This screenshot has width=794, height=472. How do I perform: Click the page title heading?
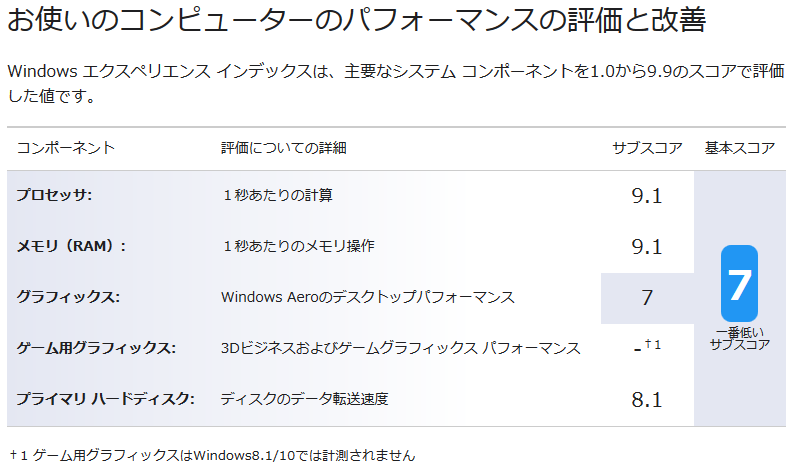[x=356, y=19]
